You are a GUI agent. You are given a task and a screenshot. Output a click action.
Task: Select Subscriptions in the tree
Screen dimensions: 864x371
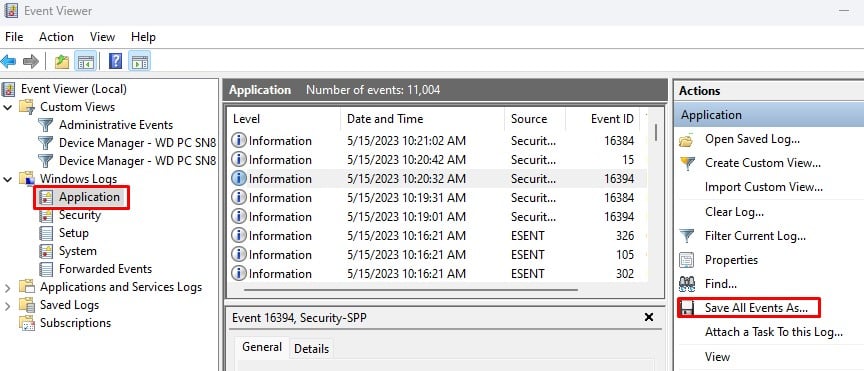point(75,324)
